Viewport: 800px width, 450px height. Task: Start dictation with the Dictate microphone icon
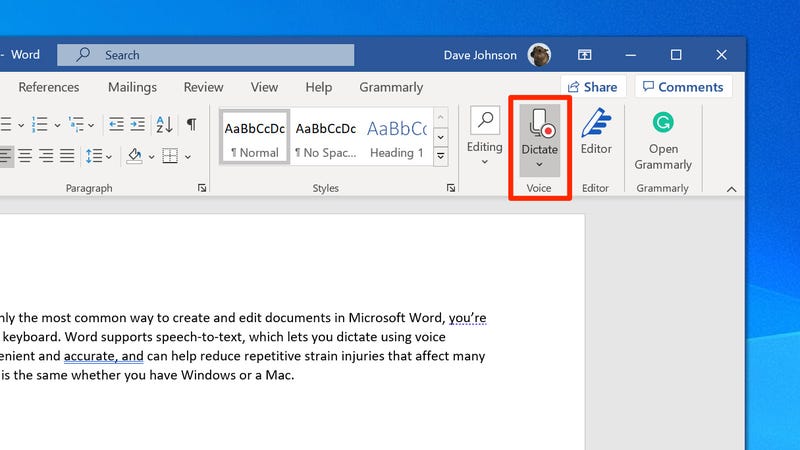[540, 126]
